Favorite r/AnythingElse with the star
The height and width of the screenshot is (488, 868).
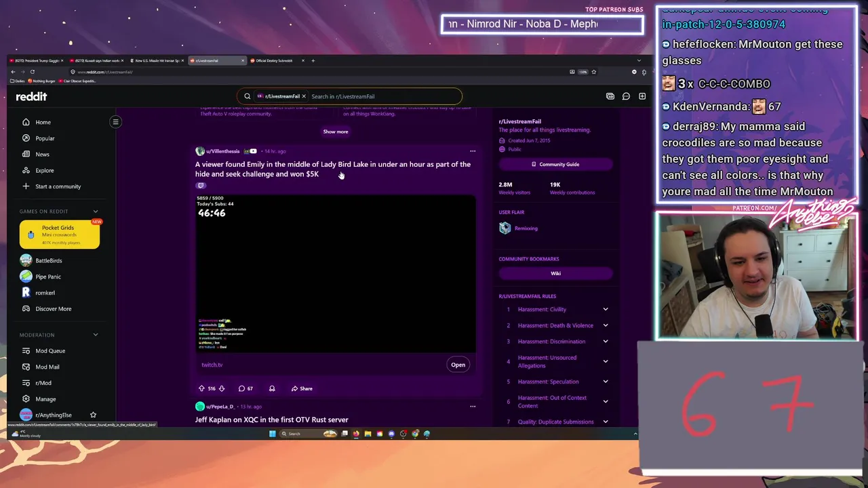(x=93, y=415)
